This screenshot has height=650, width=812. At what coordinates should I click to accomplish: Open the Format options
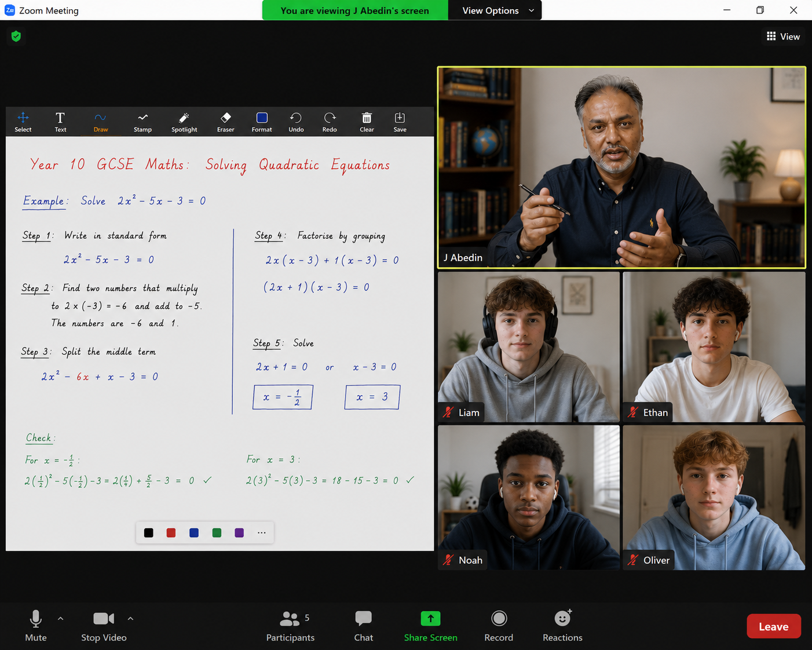coord(262,122)
